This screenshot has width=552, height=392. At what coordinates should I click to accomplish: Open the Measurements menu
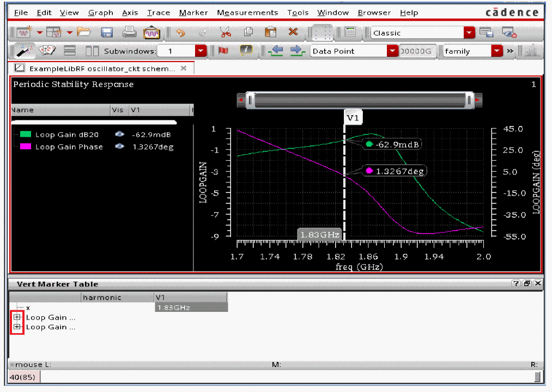tap(247, 13)
